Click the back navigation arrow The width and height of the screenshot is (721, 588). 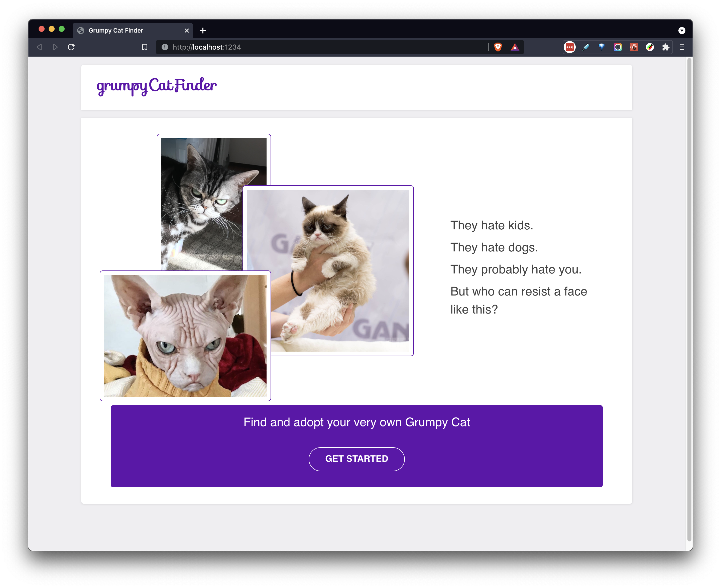pos(39,47)
